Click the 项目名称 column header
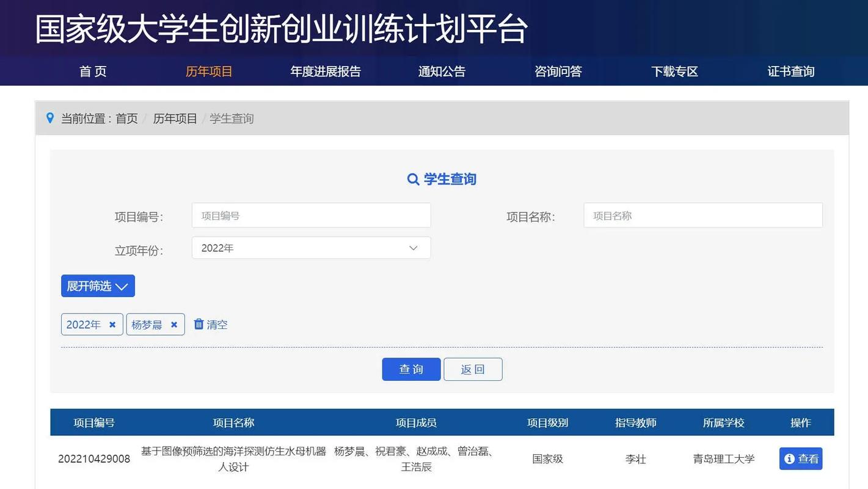Screen dimensions: 868x489 point(233,422)
